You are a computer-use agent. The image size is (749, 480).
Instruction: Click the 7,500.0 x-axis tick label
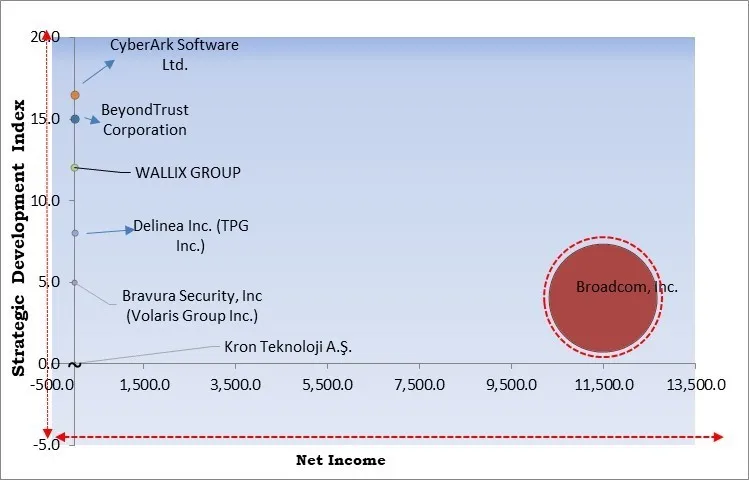pos(419,384)
